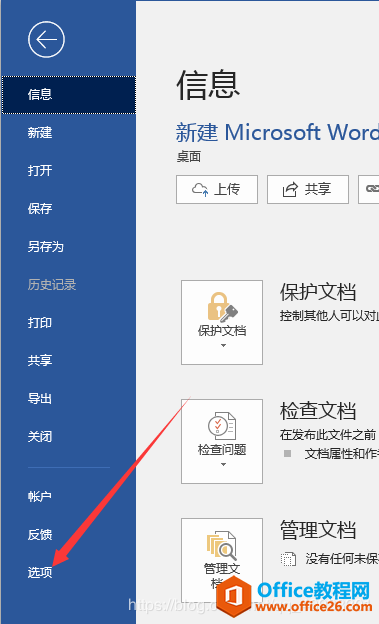This screenshot has width=379, height=624.
Task: Click the link icon button beside 共享
Action: click(369, 189)
